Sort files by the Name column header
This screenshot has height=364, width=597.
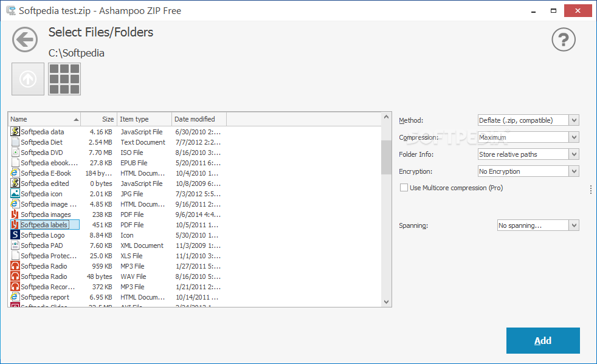(44, 119)
